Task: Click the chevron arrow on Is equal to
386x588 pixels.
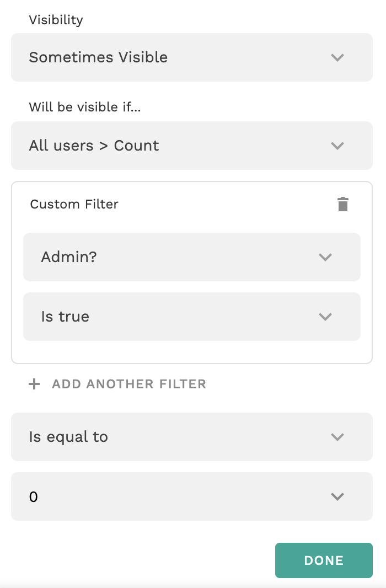Action: [337, 437]
